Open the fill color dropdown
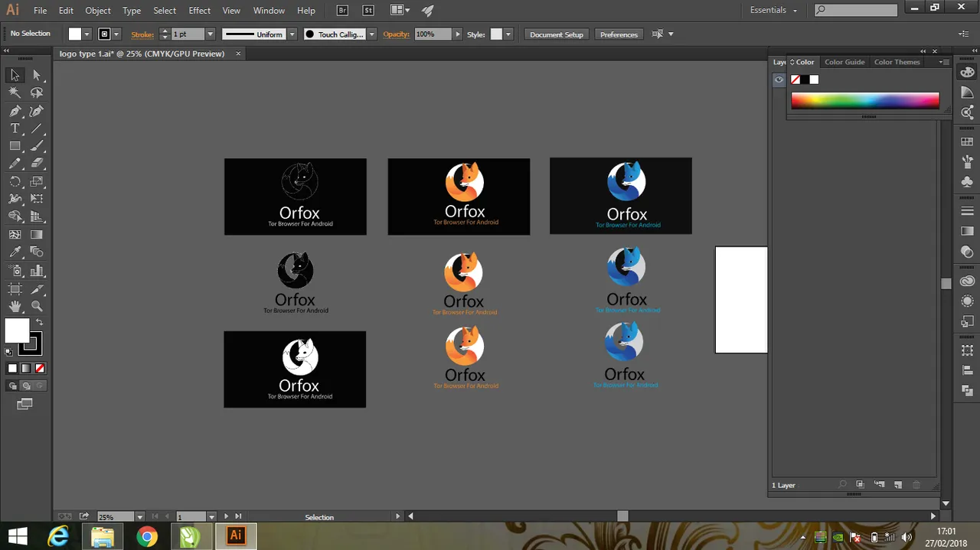Screen dimensions: 980x550 coord(87,34)
